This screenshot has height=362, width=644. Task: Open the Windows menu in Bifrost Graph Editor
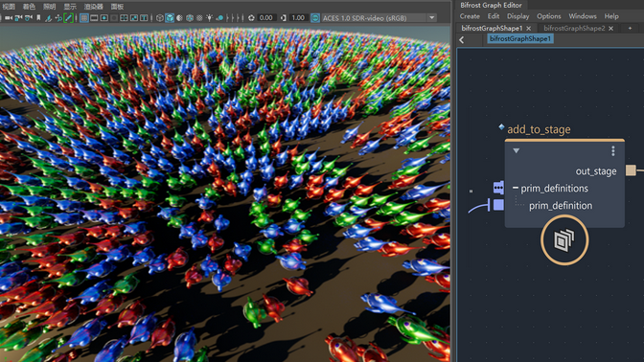(583, 16)
